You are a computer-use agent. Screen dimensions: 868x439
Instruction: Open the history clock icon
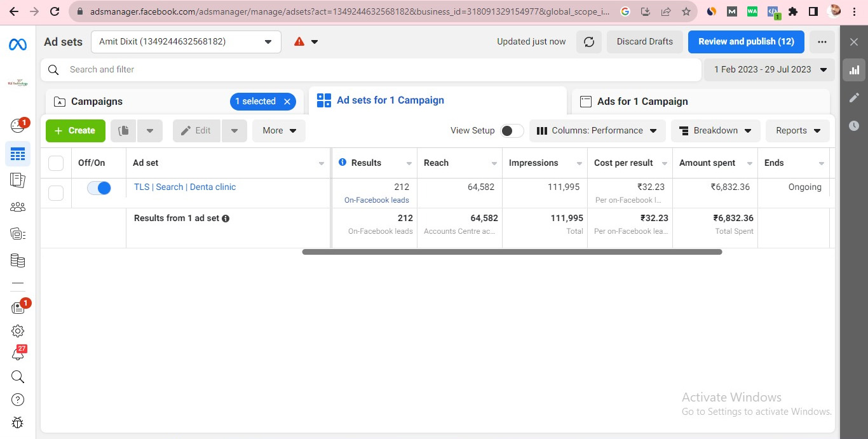pyautogui.click(x=854, y=126)
